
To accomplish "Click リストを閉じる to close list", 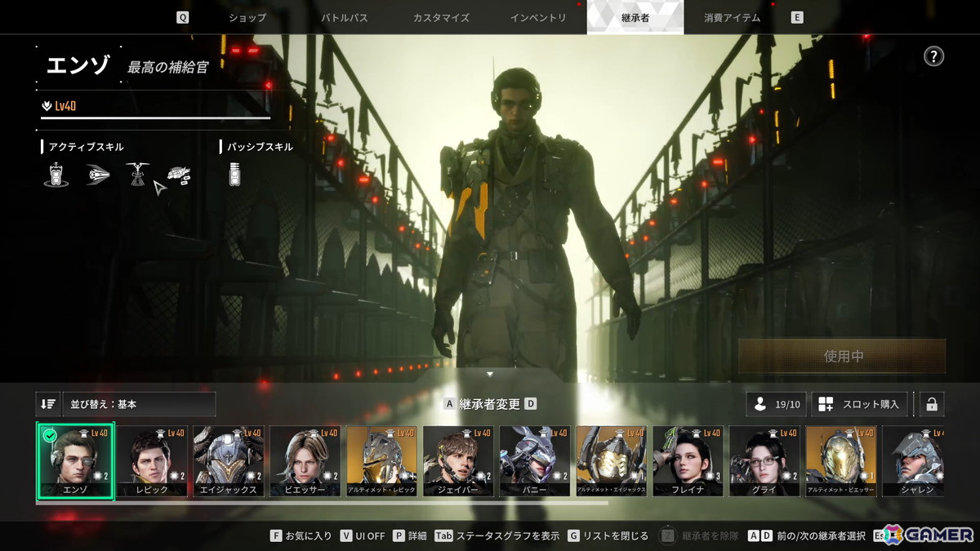I will tap(609, 535).
